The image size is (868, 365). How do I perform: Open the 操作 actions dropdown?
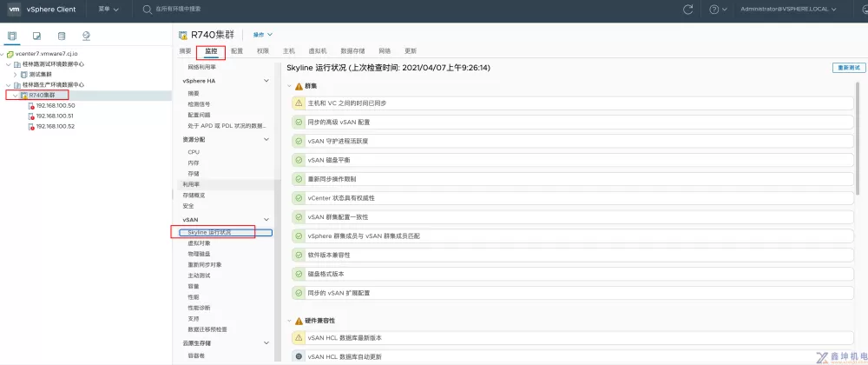(x=263, y=35)
